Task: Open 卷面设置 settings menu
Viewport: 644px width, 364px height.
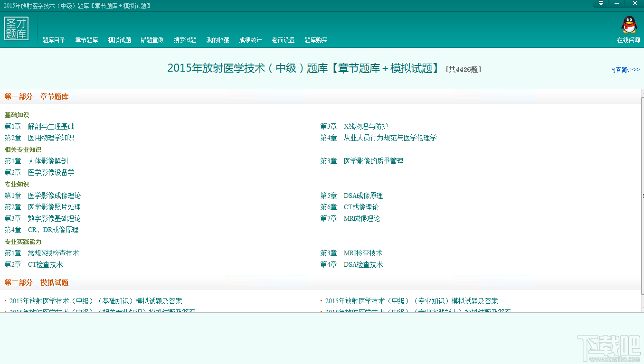Action: (x=284, y=40)
